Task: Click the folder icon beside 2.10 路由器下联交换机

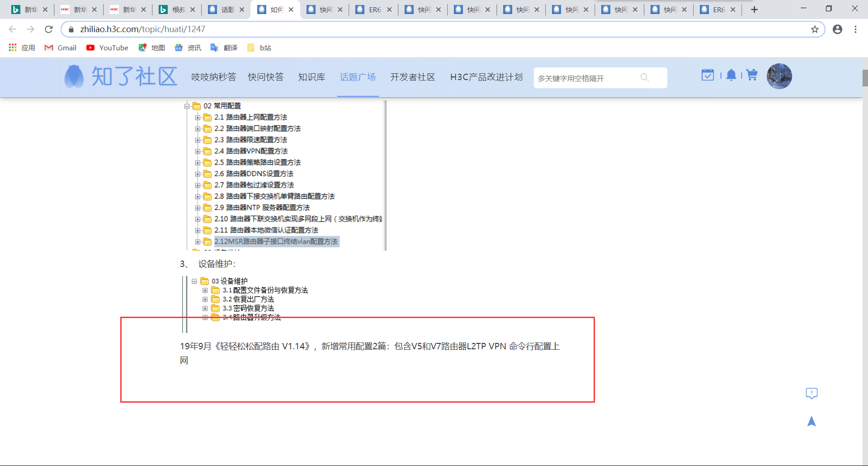Action: click(208, 219)
